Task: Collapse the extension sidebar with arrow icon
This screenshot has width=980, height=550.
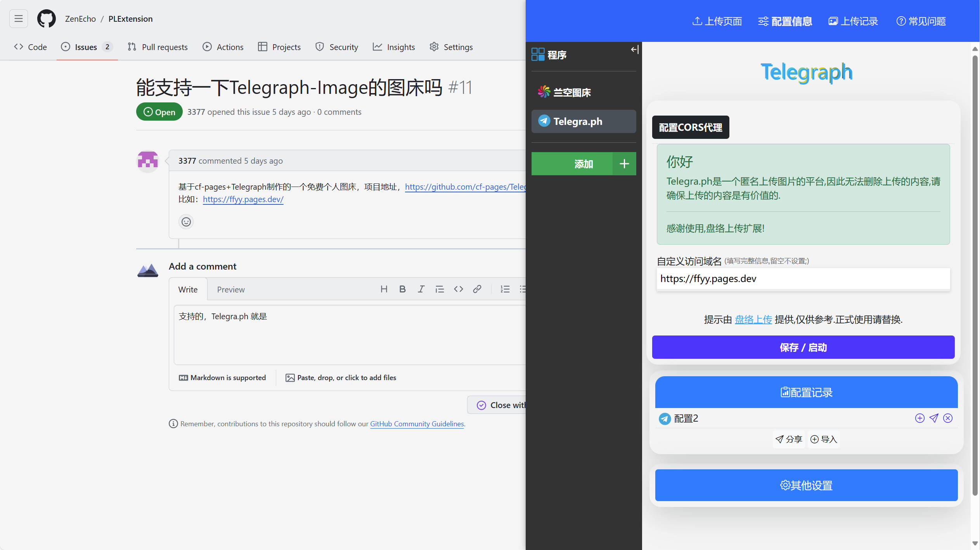Action: click(635, 49)
